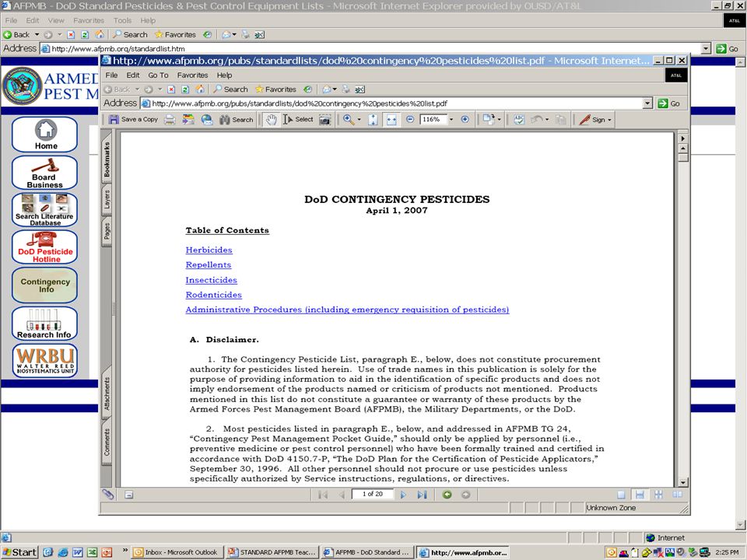Open Tools menu in main window
747x560 pixels.
[122, 20]
